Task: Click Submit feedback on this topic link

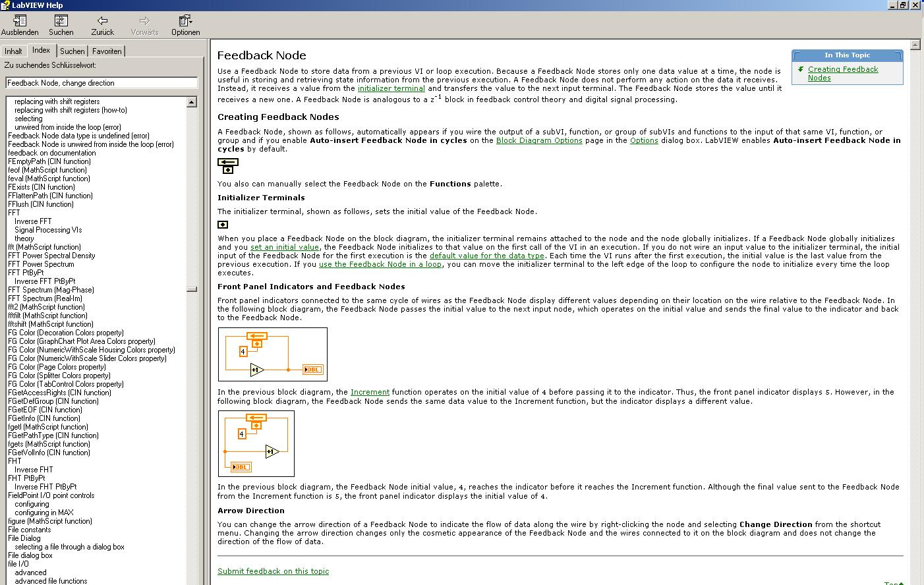Action: coord(273,571)
